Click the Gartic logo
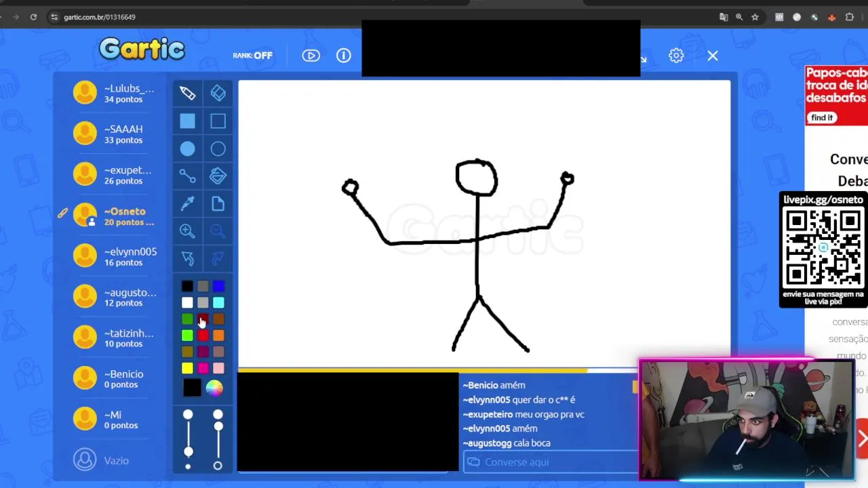 coord(142,49)
